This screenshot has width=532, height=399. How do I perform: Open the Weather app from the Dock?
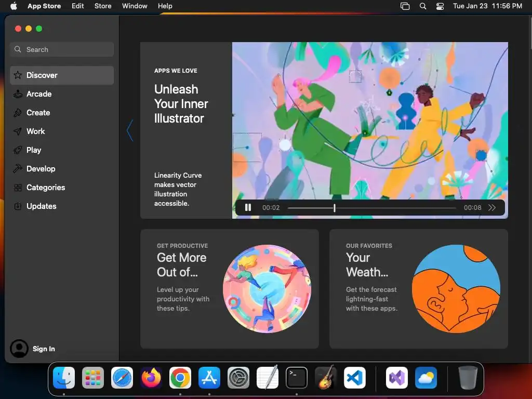[426, 378]
